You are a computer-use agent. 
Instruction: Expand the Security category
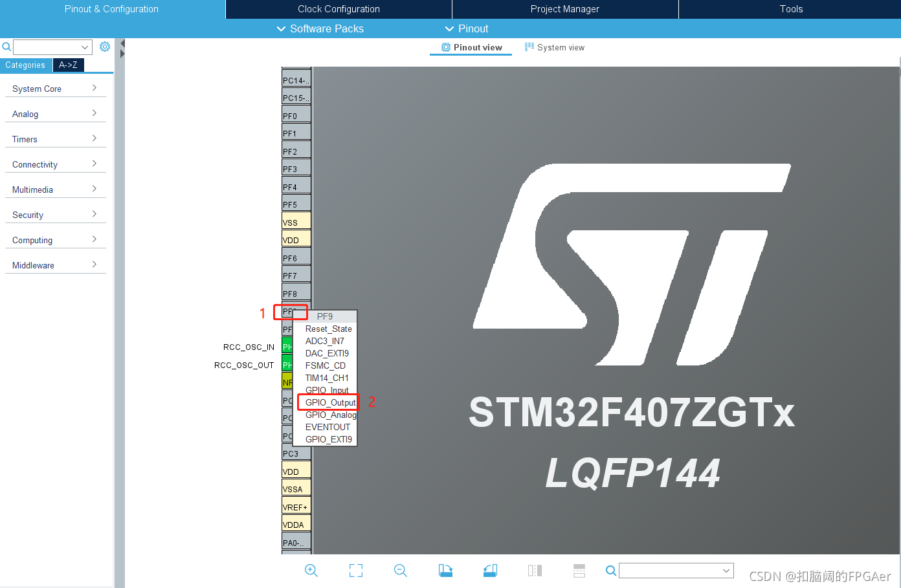pos(55,215)
